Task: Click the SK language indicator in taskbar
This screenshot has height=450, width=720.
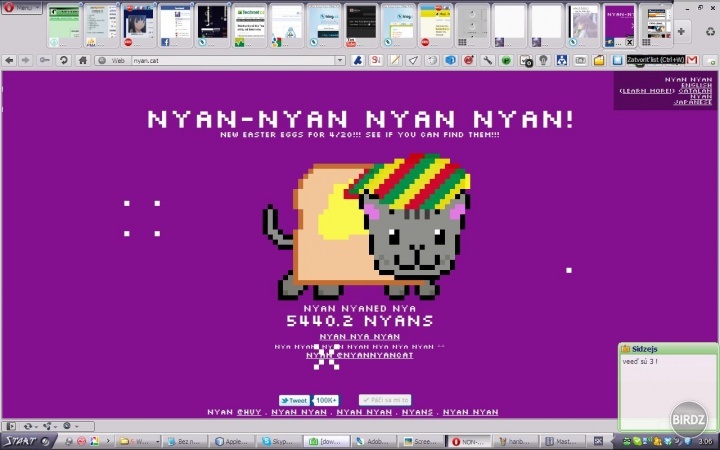Action: tap(598, 442)
